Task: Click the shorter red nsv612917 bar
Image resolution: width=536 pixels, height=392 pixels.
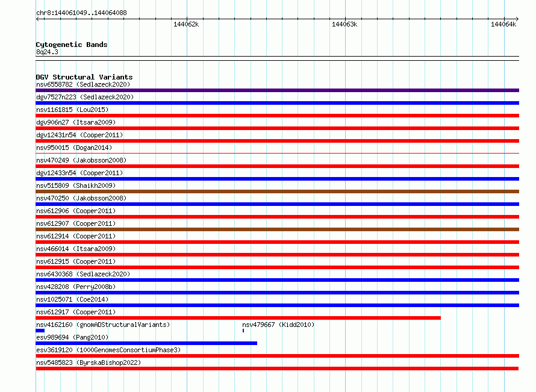Action: (x=238, y=318)
